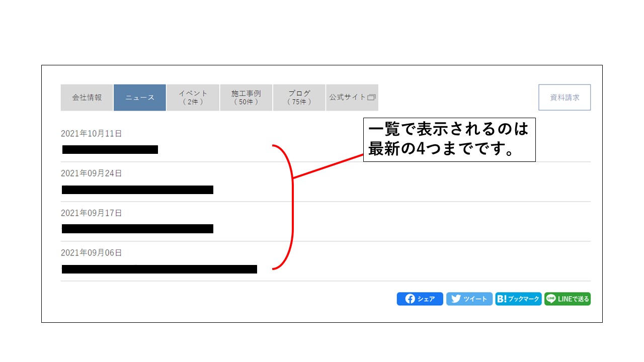Screen dimensions: 644x362
Task: Open the news headline under 2021年10月11日
Action: pos(110,149)
